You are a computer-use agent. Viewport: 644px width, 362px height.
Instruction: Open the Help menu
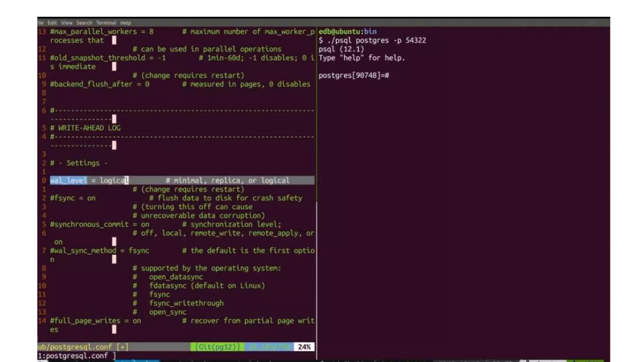click(x=125, y=23)
